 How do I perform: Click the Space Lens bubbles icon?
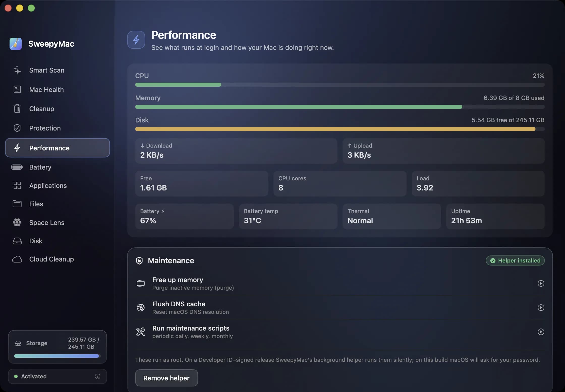[x=17, y=222]
